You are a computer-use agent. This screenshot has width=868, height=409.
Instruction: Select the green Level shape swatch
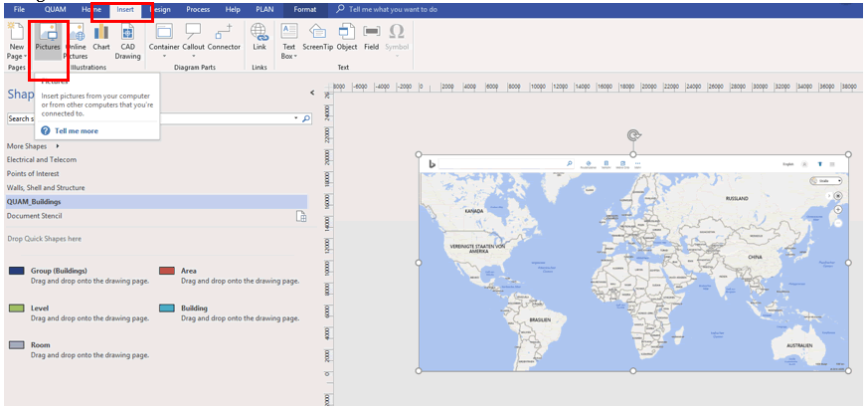click(17, 307)
